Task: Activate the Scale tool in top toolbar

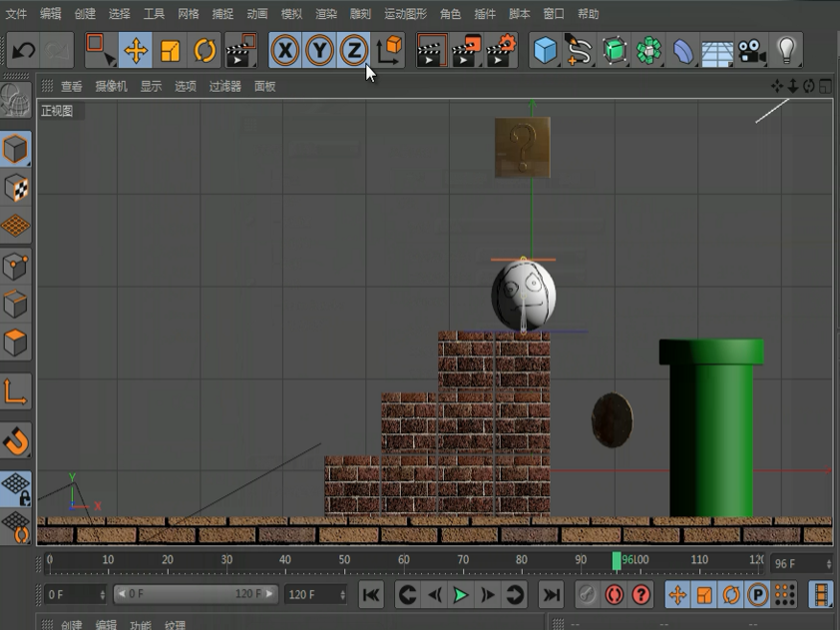Action: point(170,50)
